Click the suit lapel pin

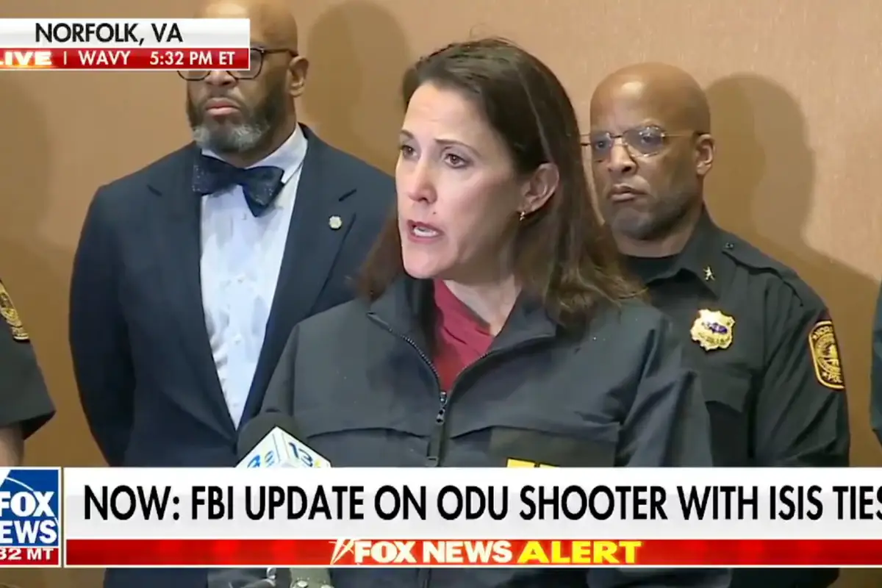pos(335,222)
